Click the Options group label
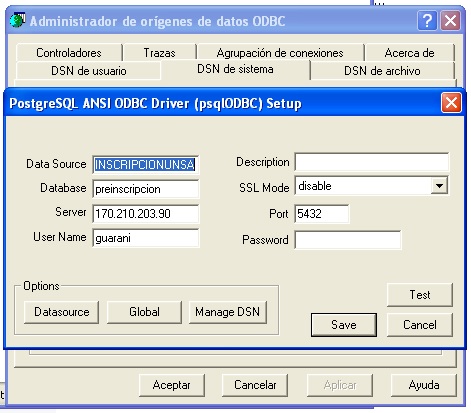 (41, 286)
